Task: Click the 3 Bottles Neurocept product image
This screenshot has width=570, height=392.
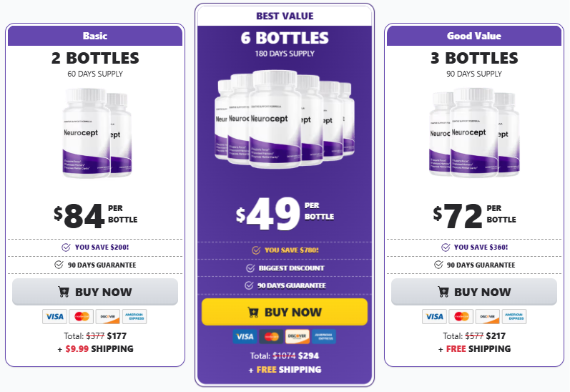Action: click(x=474, y=132)
